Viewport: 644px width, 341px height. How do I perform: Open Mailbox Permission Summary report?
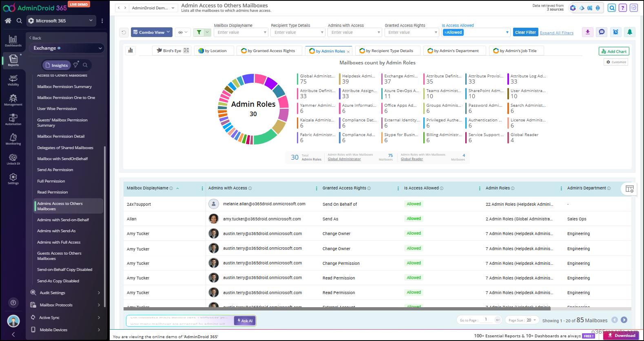tap(64, 86)
